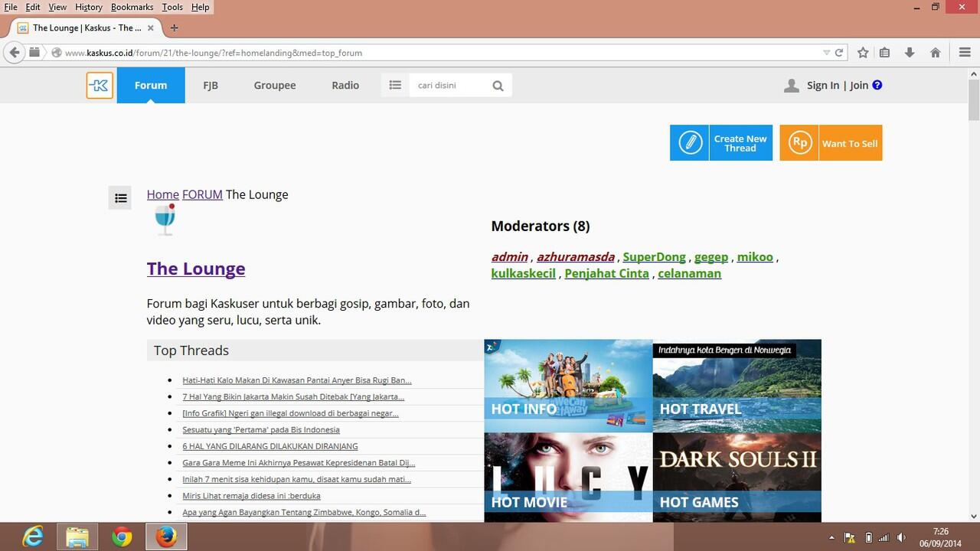This screenshot has height=551, width=980.
Task: Click the Home breadcrumb link
Action: tap(163, 194)
